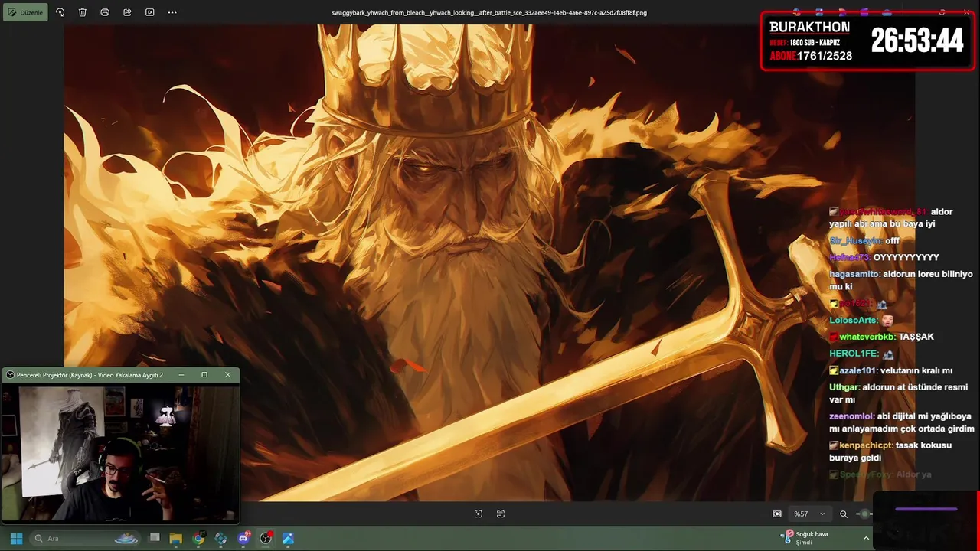Print the image using the printer icon
The height and width of the screenshot is (551, 980).
click(x=105, y=12)
